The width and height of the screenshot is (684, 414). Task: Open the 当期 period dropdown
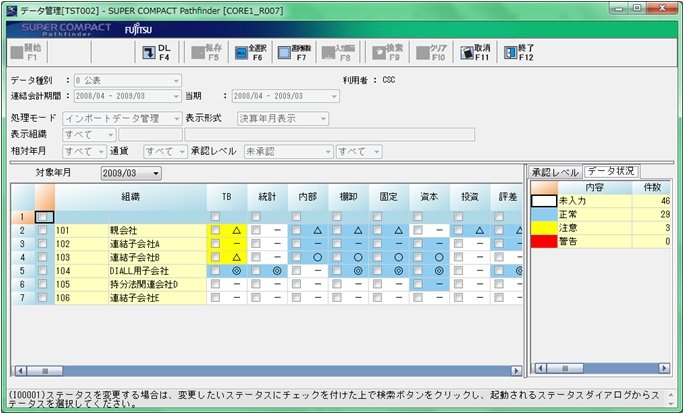click(x=334, y=96)
